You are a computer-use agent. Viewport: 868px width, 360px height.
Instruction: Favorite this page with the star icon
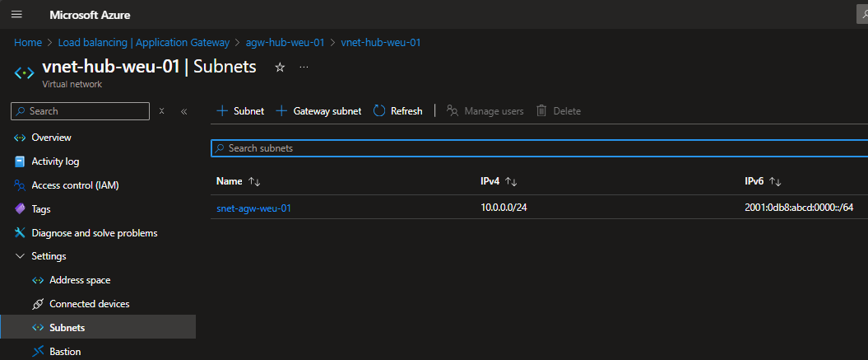[280, 68]
